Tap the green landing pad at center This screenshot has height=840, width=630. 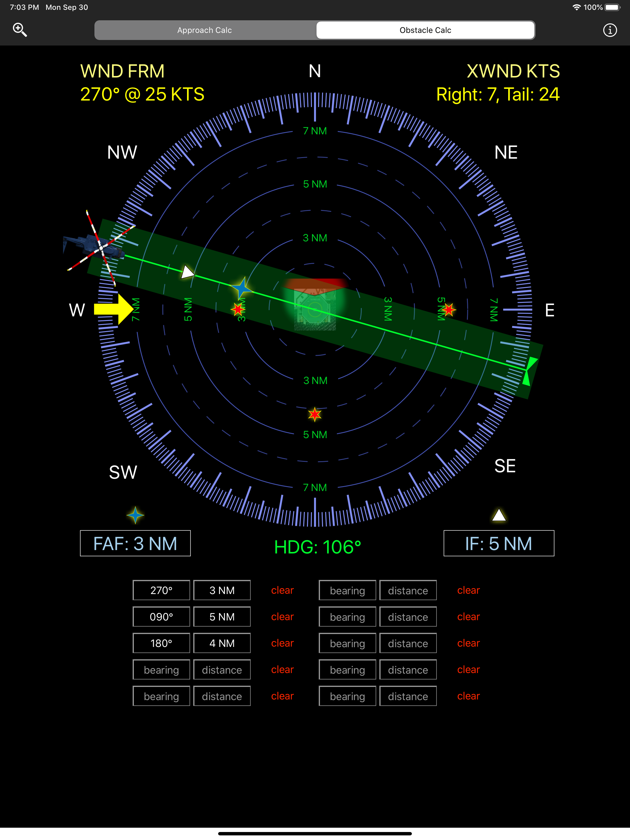pos(315,308)
